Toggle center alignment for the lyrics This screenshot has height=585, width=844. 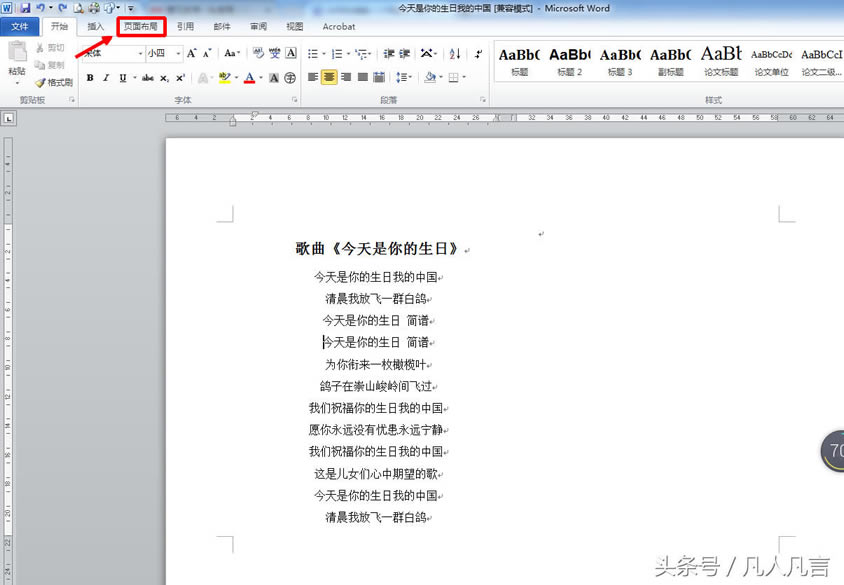[x=329, y=77]
